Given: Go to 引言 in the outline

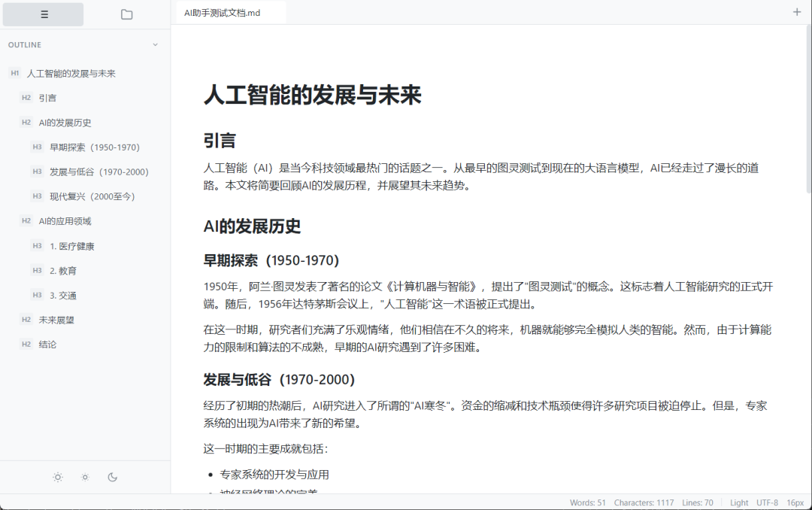Looking at the screenshot, I should click(x=47, y=98).
